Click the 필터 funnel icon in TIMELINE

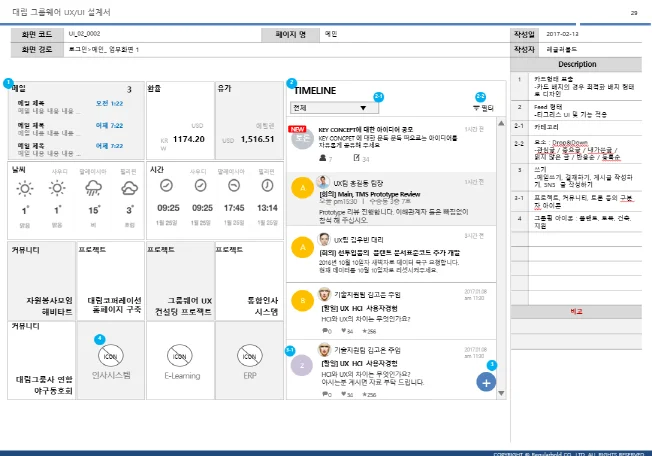[x=476, y=108]
